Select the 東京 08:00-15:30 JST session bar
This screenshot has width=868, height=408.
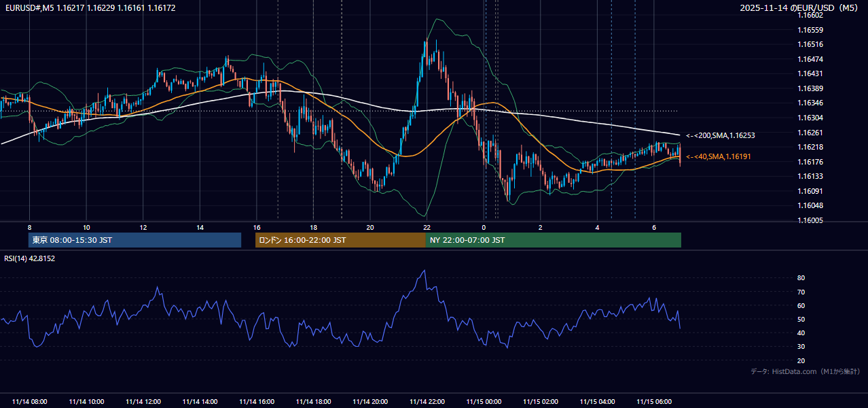click(x=134, y=240)
